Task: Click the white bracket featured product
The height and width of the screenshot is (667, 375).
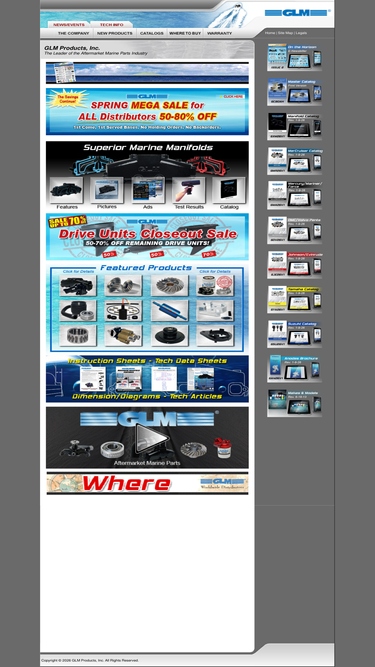Action: (x=215, y=311)
